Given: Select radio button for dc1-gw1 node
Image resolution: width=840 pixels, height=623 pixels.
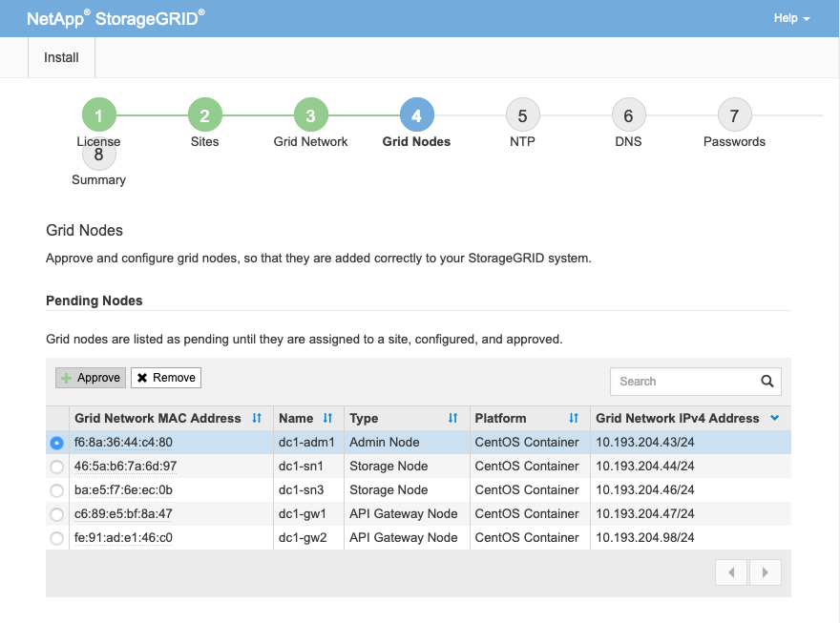Looking at the screenshot, I should (56, 514).
